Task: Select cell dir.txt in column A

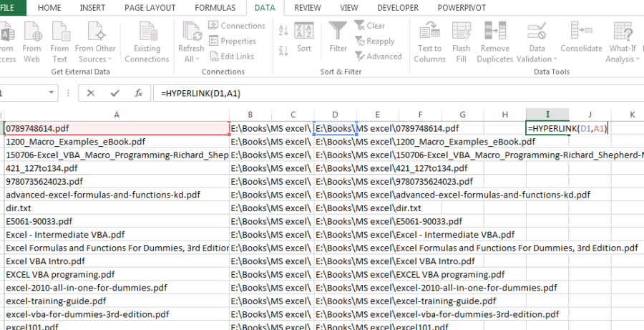Action: [x=117, y=208]
